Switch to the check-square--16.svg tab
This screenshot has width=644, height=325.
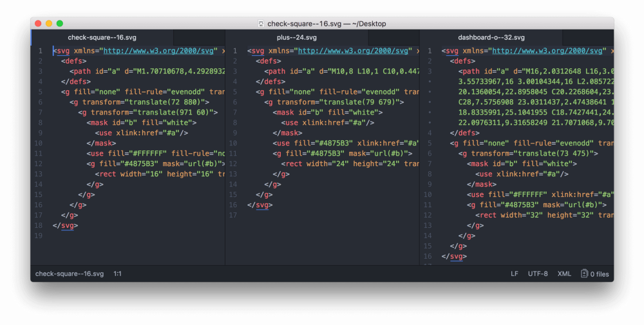click(x=102, y=37)
